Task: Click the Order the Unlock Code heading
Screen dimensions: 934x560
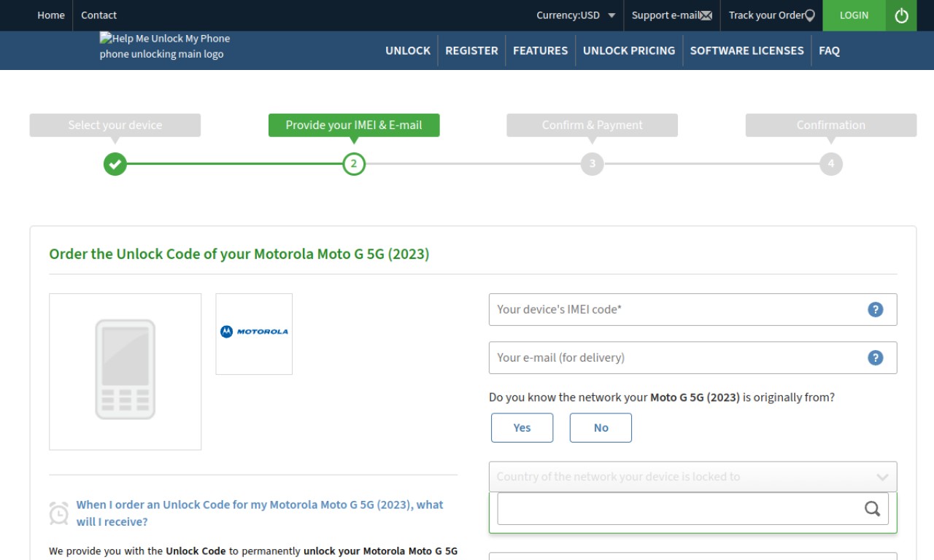Action: point(239,254)
